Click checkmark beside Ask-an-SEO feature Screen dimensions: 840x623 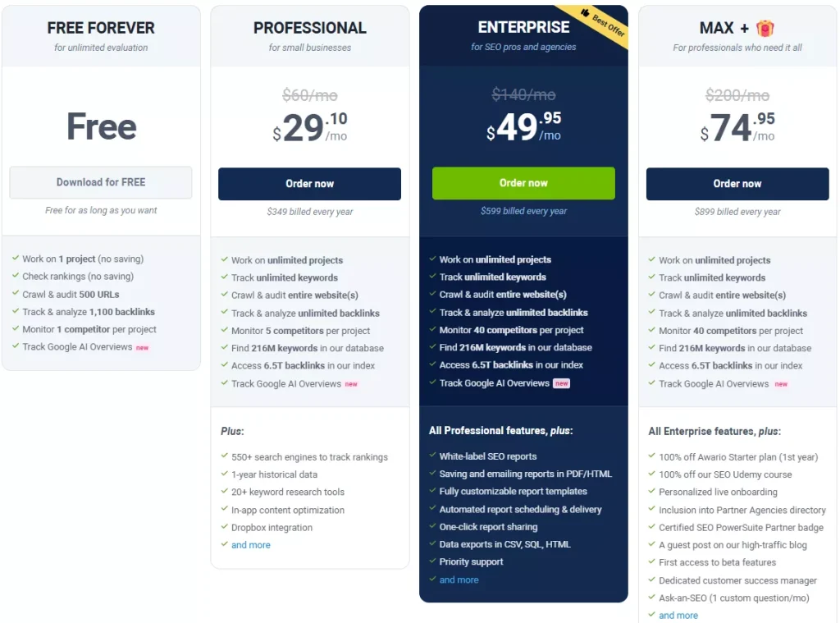click(x=652, y=598)
